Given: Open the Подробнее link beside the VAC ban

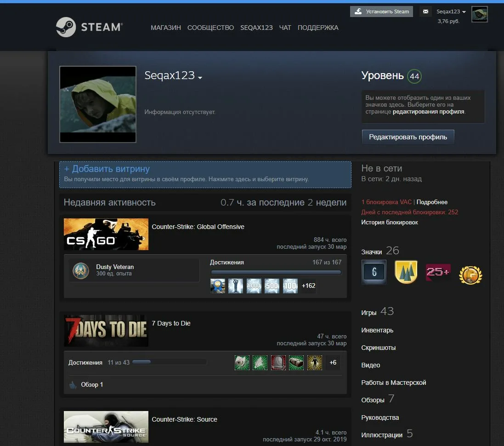Looking at the screenshot, I should tap(432, 202).
